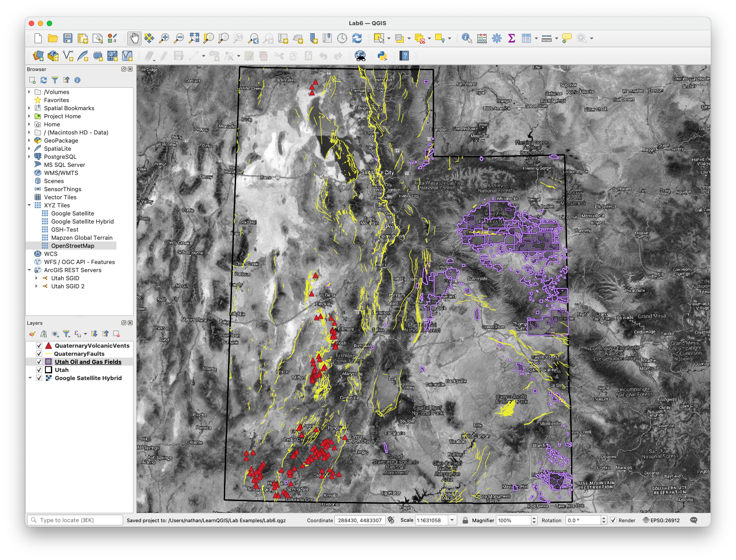Expand the Utah SGID 2 connection
The image size is (736, 560).
36,286
